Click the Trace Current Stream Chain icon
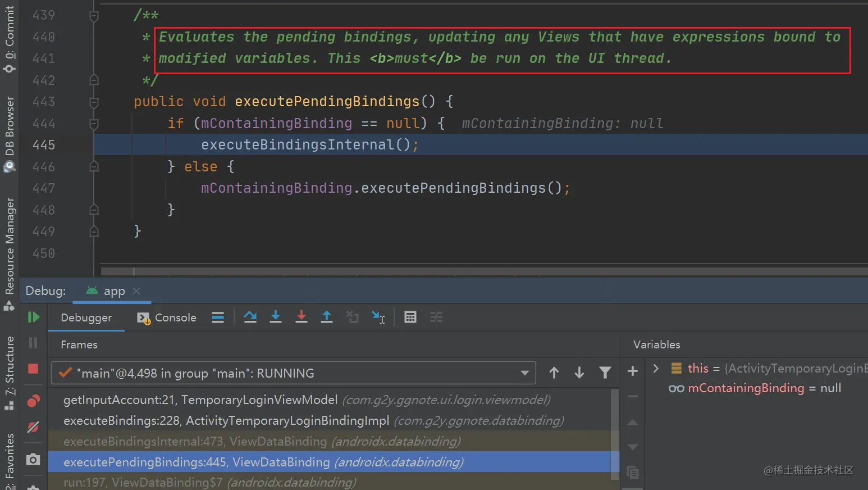 (x=436, y=317)
